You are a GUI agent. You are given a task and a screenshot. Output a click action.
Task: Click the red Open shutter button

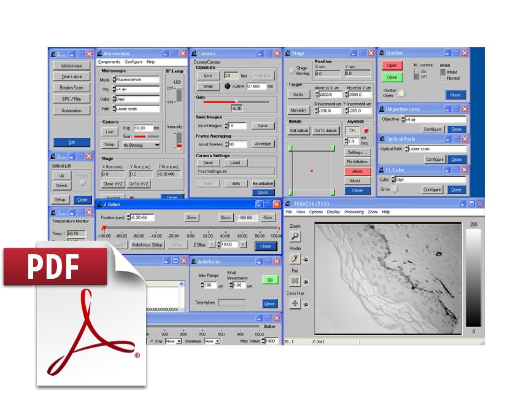coord(392,65)
